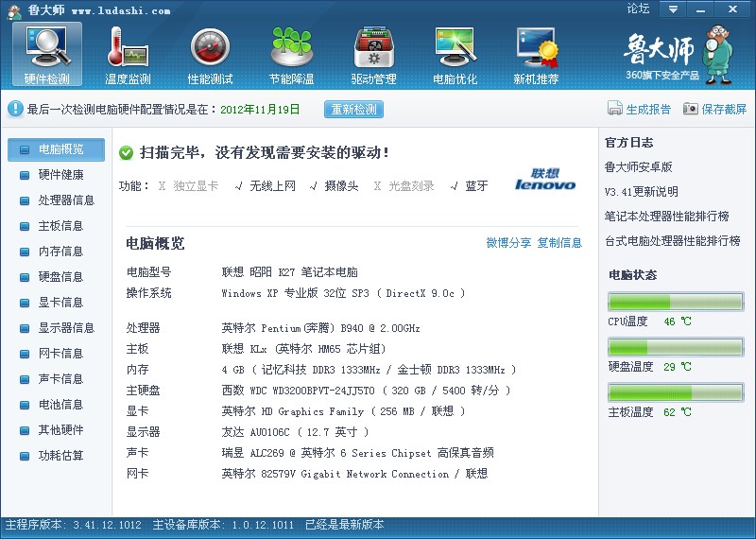Open the 论坛 forum link
This screenshot has width=756, height=539.
pyautogui.click(x=638, y=9)
